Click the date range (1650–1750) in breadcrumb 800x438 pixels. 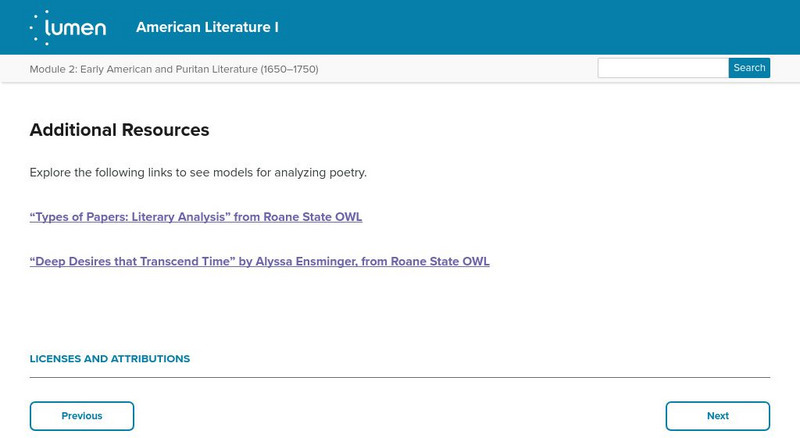(289, 69)
